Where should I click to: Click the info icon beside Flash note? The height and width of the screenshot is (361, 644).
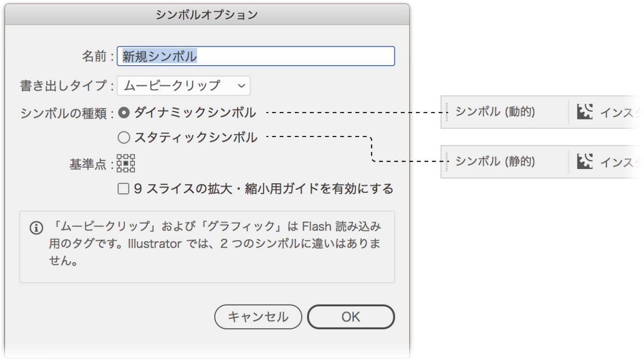click(x=36, y=227)
